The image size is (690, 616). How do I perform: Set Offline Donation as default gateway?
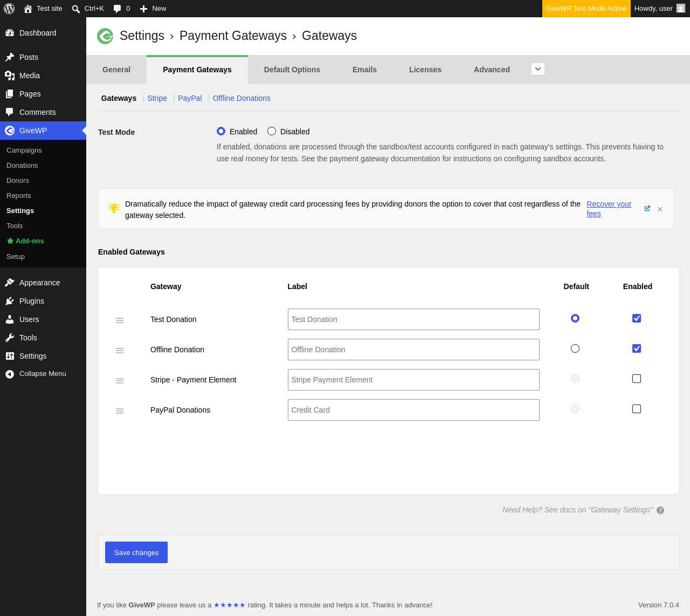click(x=575, y=348)
